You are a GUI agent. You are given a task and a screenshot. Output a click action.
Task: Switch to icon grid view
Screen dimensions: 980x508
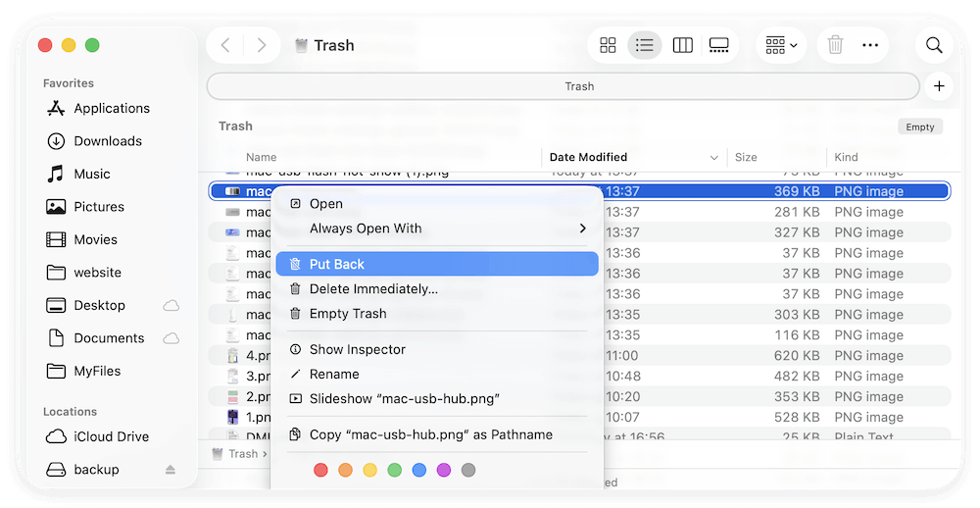tap(608, 45)
